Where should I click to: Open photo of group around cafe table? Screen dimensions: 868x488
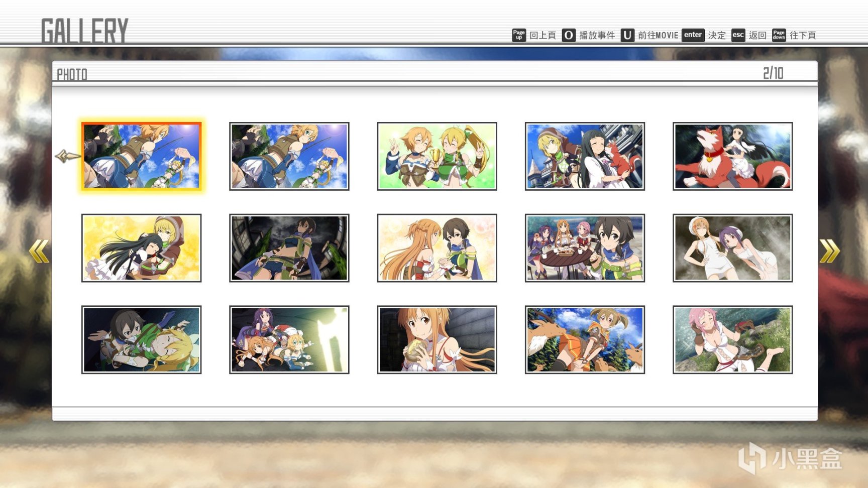tap(585, 248)
